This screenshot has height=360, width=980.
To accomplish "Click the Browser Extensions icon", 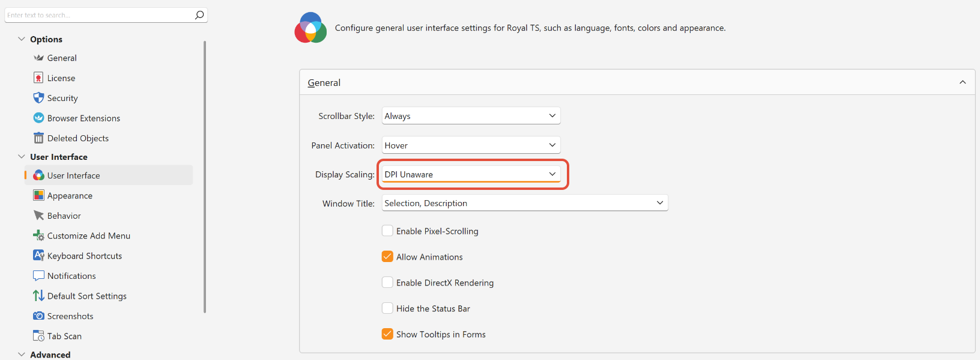I will [38, 118].
